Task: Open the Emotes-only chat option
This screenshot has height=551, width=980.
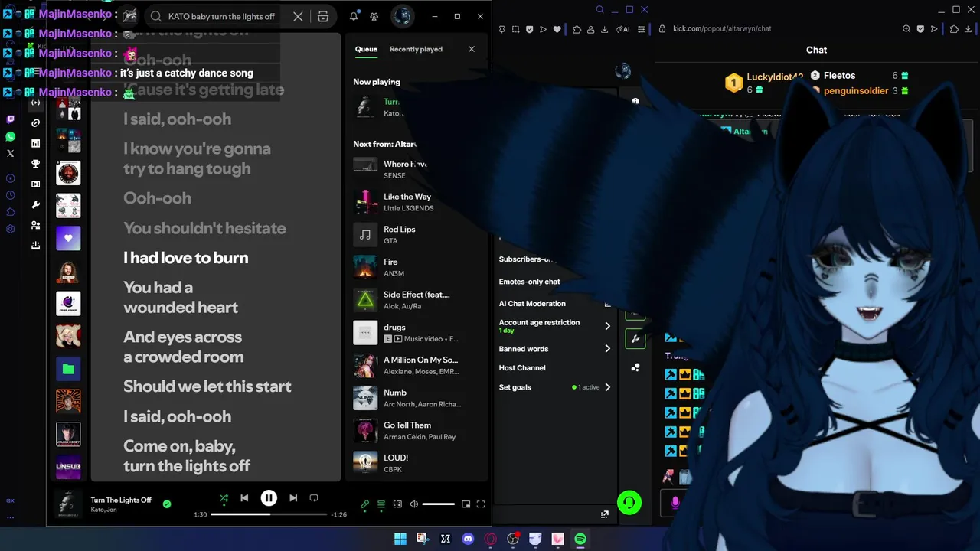Action: tap(529, 282)
